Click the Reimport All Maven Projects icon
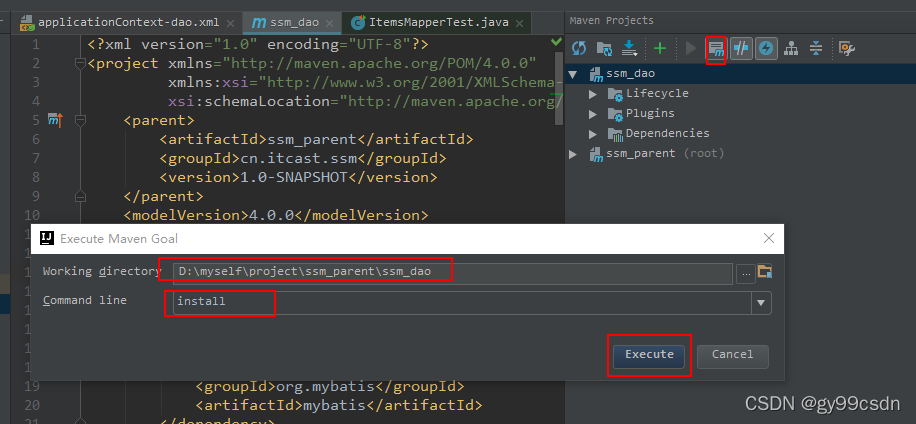 (x=578, y=48)
